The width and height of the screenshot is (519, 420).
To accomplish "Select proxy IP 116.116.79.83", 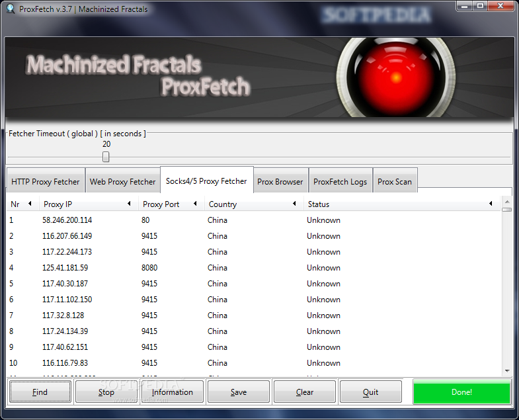I will (x=65, y=363).
